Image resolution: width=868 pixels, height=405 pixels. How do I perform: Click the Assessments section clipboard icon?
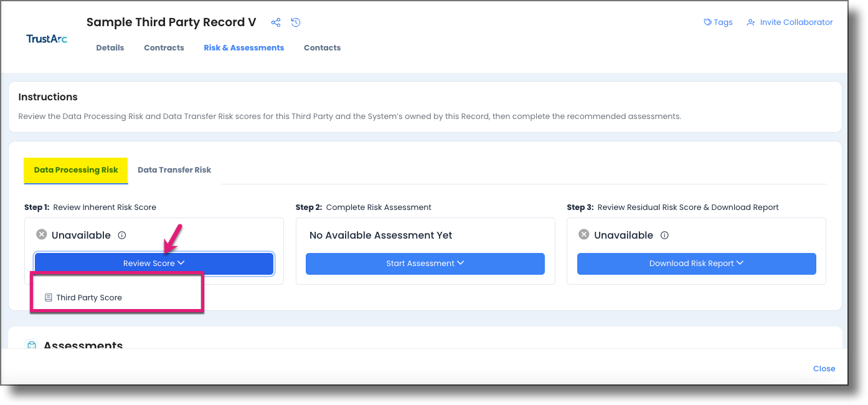coord(31,346)
